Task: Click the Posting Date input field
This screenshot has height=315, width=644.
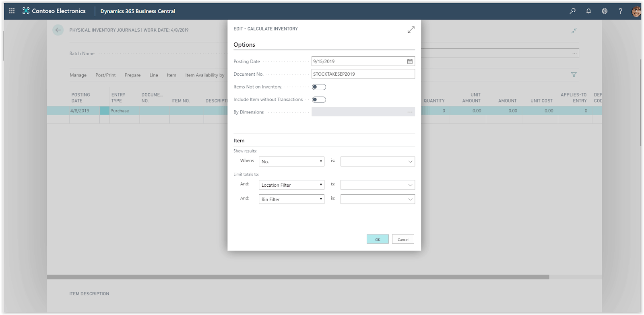Action: (363, 61)
